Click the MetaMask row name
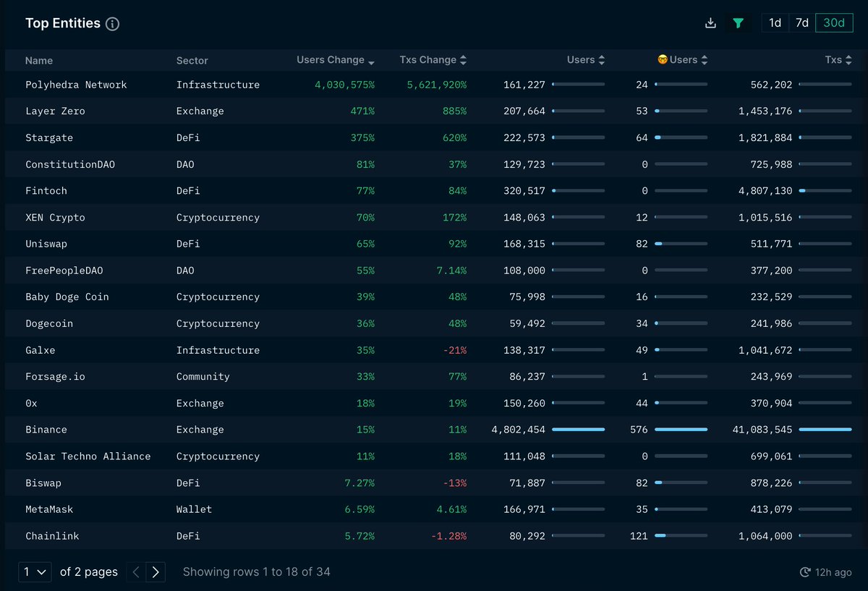This screenshot has width=868, height=591. click(x=49, y=509)
